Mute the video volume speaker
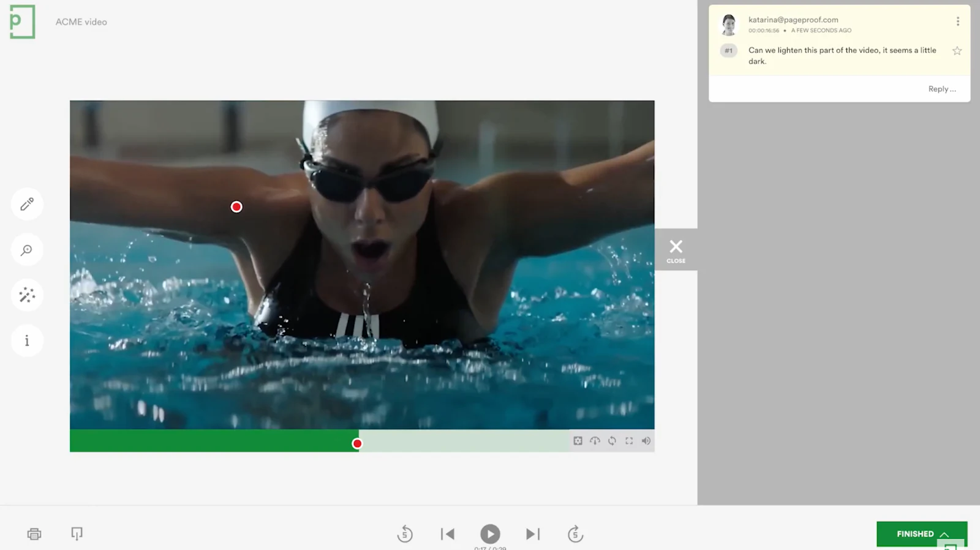The height and width of the screenshot is (550, 980). coord(646,441)
